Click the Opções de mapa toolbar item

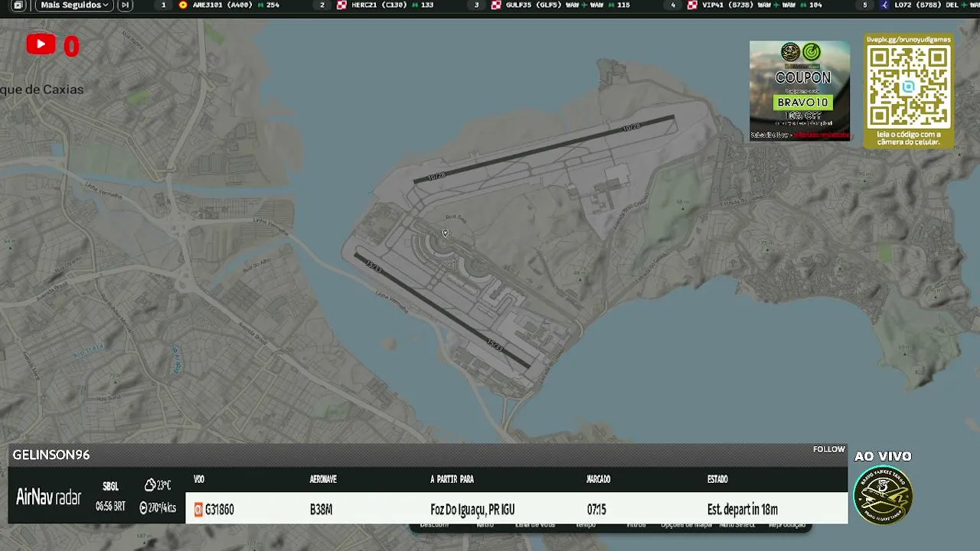tap(686, 526)
